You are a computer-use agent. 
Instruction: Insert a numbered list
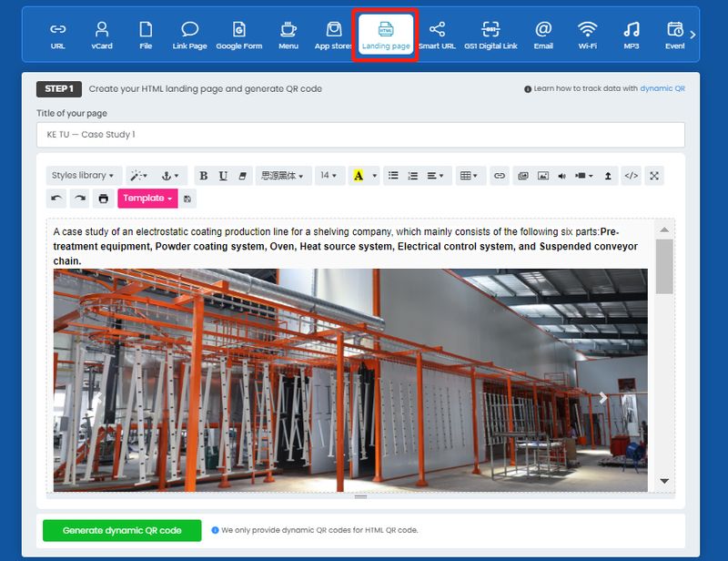click(x=412, y=176)
